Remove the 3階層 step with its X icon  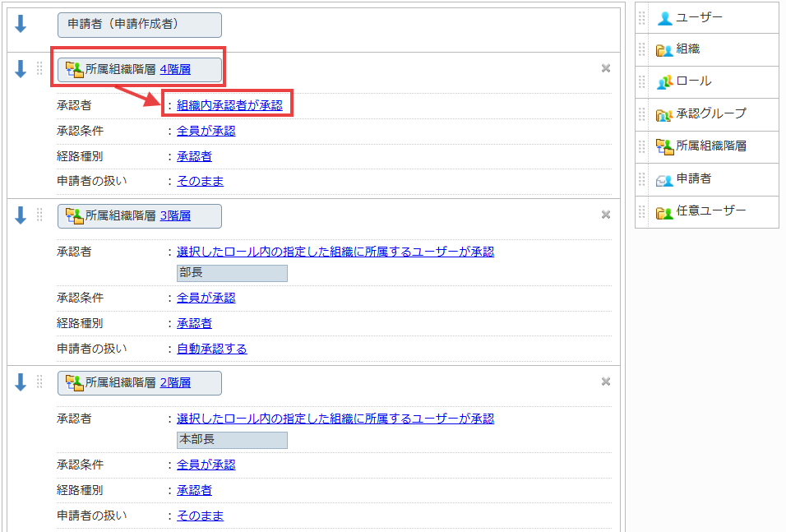click(606, 215)
